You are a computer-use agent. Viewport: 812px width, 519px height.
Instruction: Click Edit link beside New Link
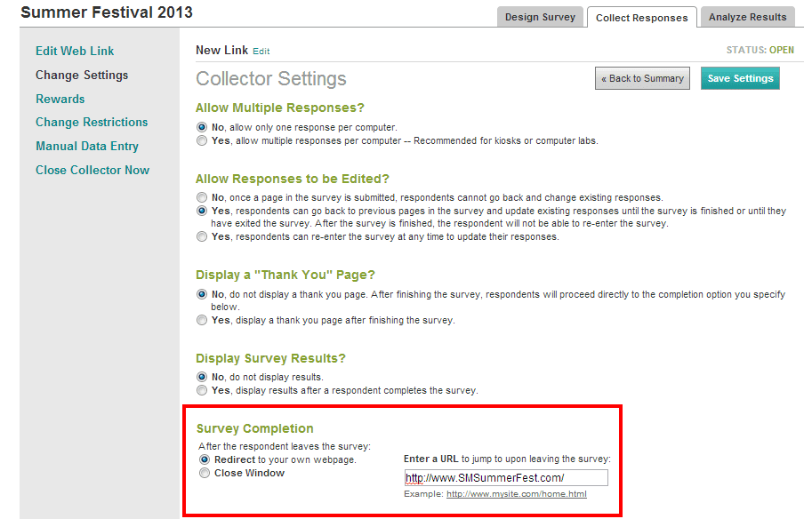pos(261,52)
